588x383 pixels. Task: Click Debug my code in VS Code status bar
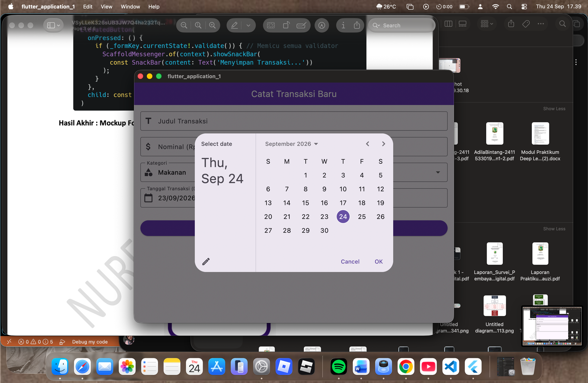tap(90, 342)
